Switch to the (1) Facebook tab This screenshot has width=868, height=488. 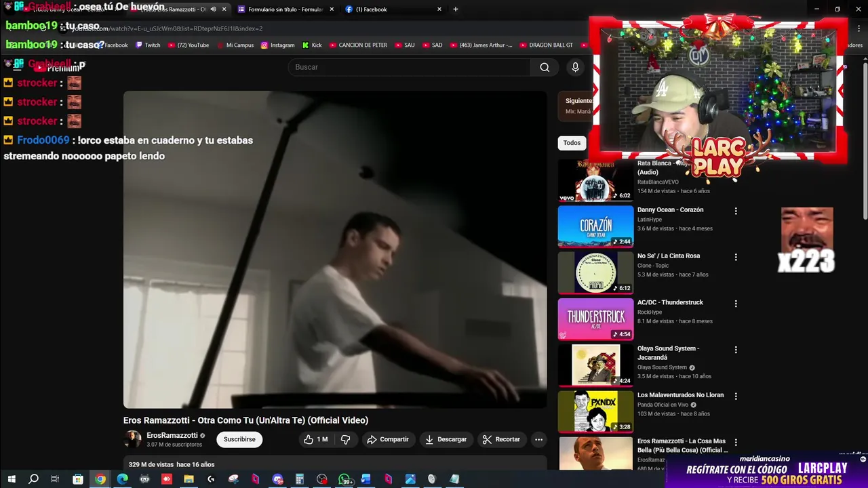(392, 9)
